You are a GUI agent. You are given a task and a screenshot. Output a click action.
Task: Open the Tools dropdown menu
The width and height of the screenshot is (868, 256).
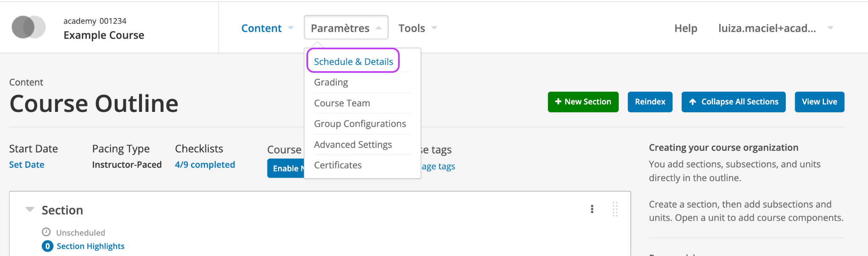tap(418, 28)
